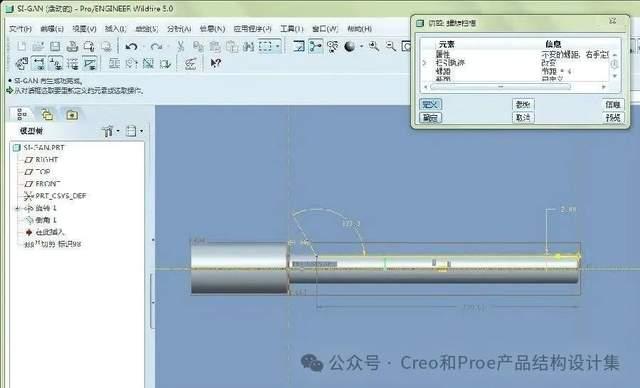Expand the 旋转 1 feature node

coord(17,208)
